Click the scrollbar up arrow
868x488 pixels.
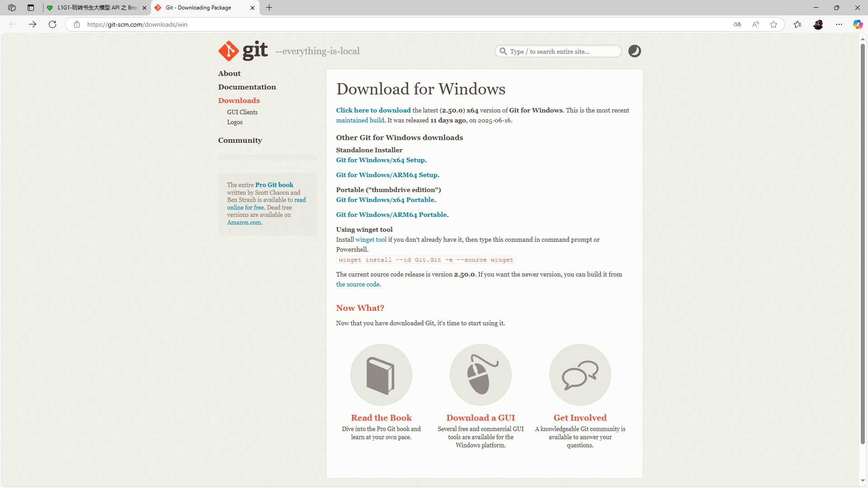click(863, 38)
